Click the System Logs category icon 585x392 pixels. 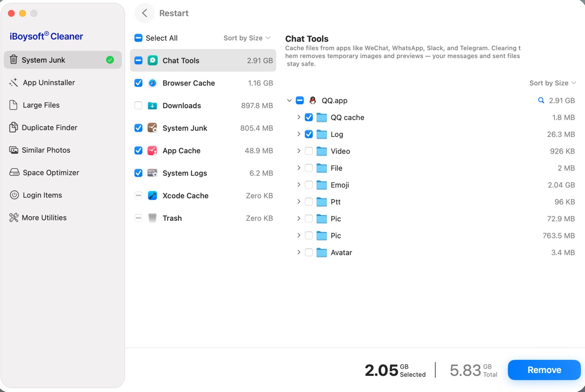tap(152, 173)
